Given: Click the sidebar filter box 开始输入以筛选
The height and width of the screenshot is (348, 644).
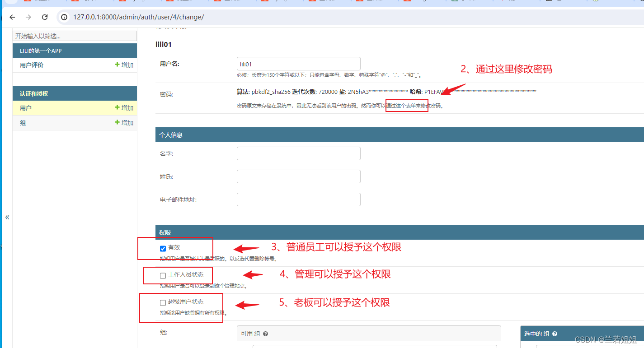Looking at the screenshot, I should coord(75,36).
